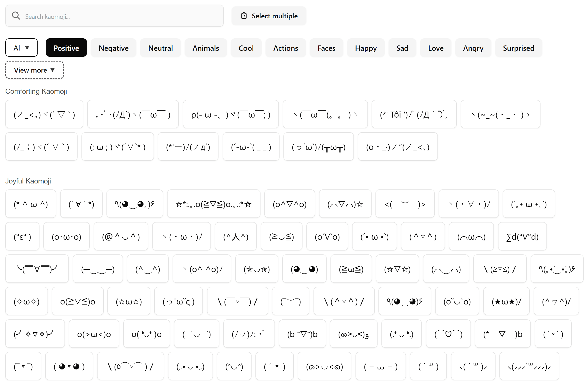Copy the (o·ω·o) kaomoji
Screen dimensions: 588x383
[66, 236]
